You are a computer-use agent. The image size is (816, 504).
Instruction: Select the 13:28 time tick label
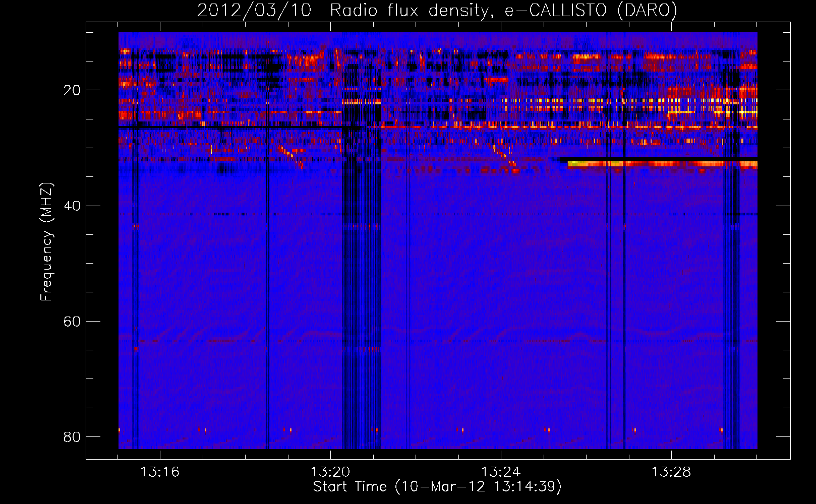click(671, 472)
